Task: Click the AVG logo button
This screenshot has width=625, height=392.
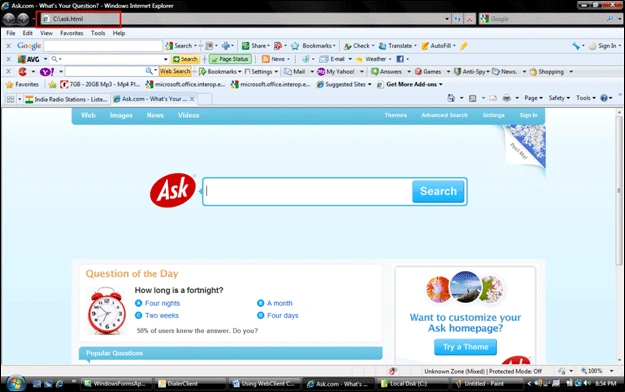Action: 28,59
